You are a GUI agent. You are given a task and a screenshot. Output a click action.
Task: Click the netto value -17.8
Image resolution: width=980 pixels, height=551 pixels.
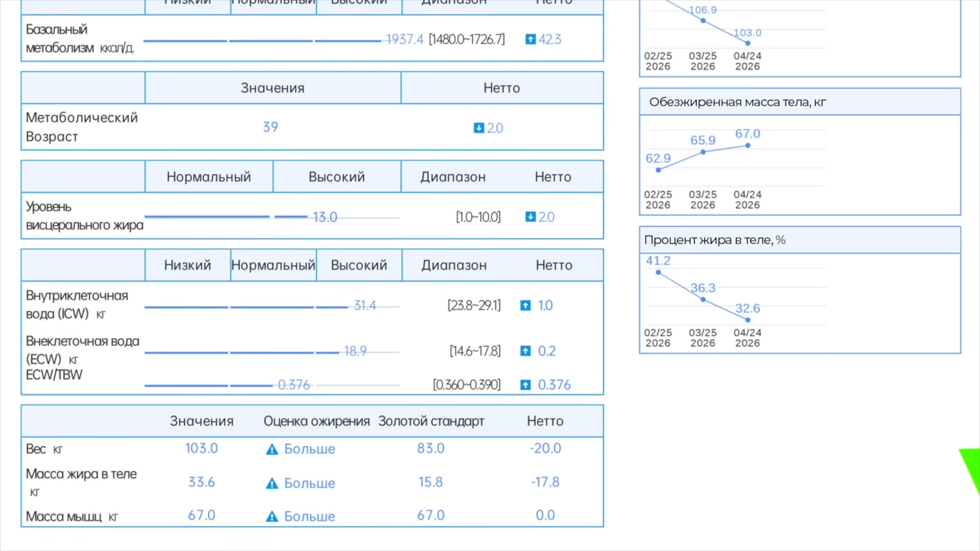pos(545,482)
